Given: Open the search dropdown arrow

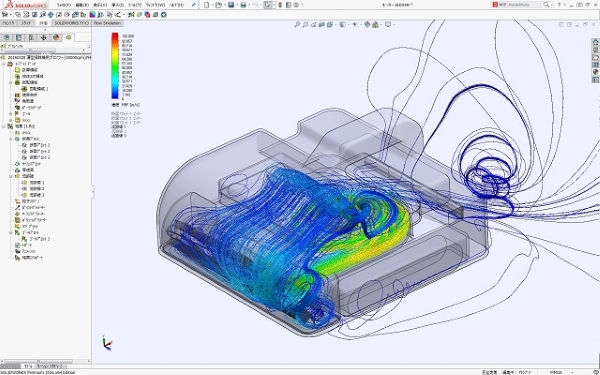Looking at the screenshot, I should coord(552,5).
